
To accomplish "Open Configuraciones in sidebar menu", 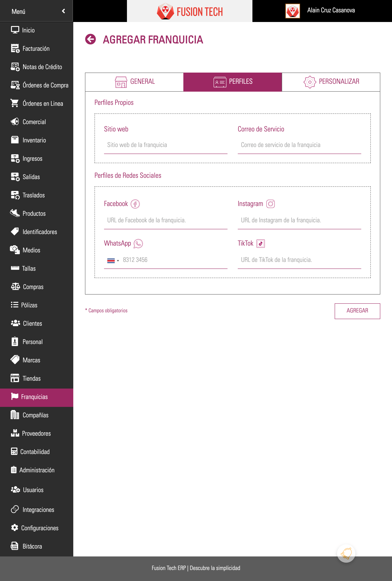I will coord(40,528).
